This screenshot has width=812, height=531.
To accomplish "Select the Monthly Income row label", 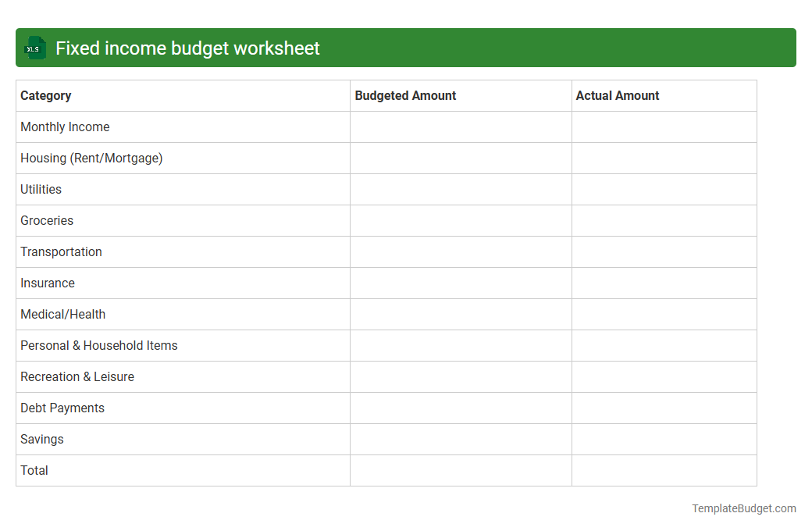I will (65, 127).
